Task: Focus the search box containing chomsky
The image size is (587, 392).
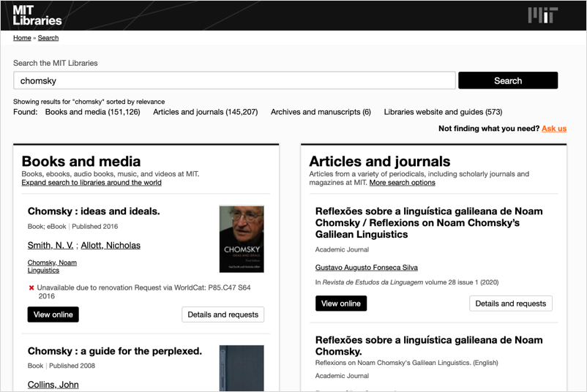Action: point(234,80)
